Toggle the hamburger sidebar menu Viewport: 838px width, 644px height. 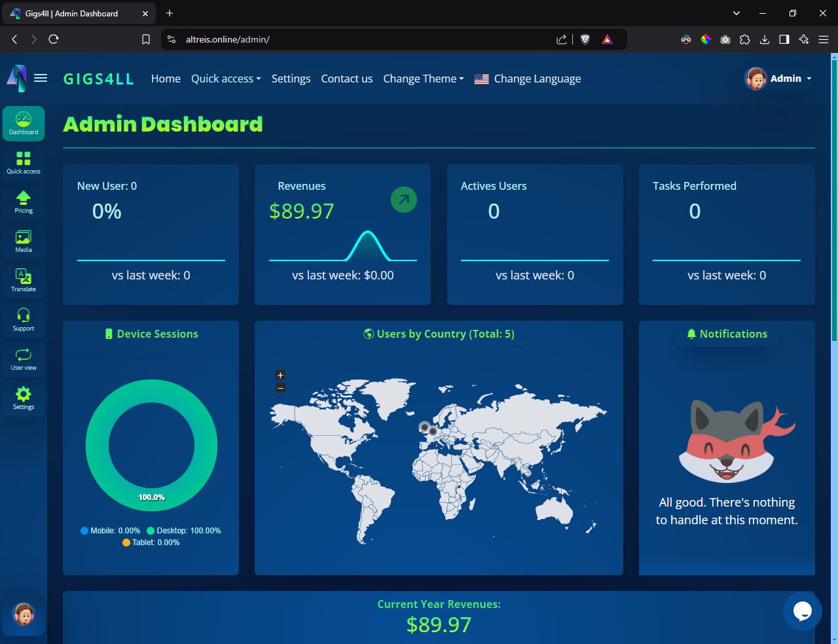pyautogui.click(x=41, y=78)
